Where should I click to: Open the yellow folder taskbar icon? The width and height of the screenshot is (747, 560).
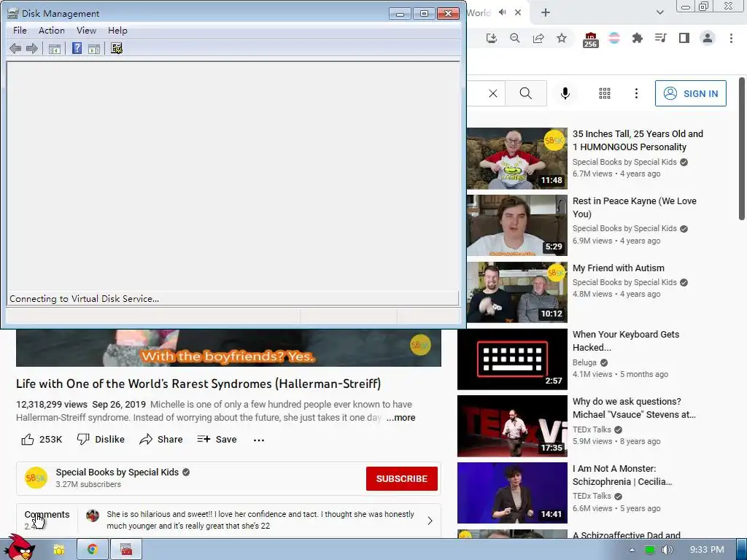pos(58,550)
